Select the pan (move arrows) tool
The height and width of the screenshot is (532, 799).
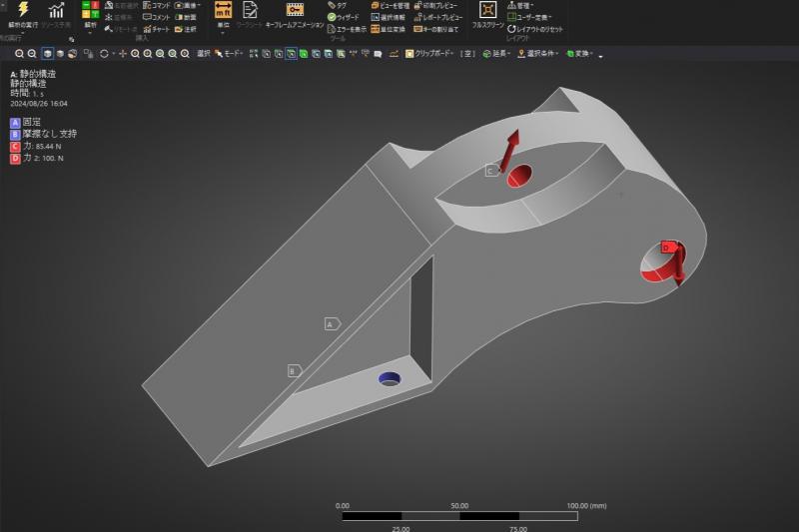point(123,53)
